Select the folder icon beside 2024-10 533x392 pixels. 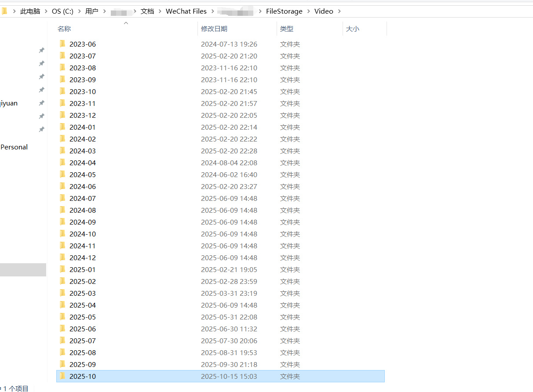click(62, 233)
